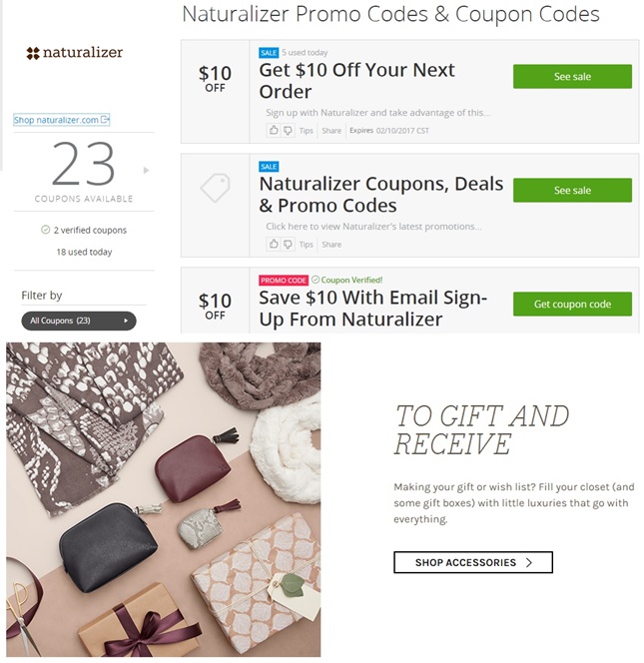Viewport: 644px width, 663px height.
Task: Open Share on the Naturalizer Coupons offer
Action: click(331, 245)
